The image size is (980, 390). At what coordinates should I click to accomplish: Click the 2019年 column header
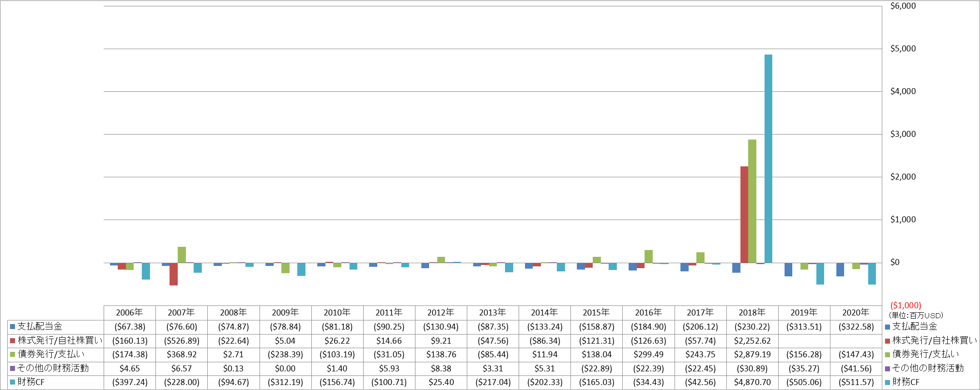(x=804, y=313)
